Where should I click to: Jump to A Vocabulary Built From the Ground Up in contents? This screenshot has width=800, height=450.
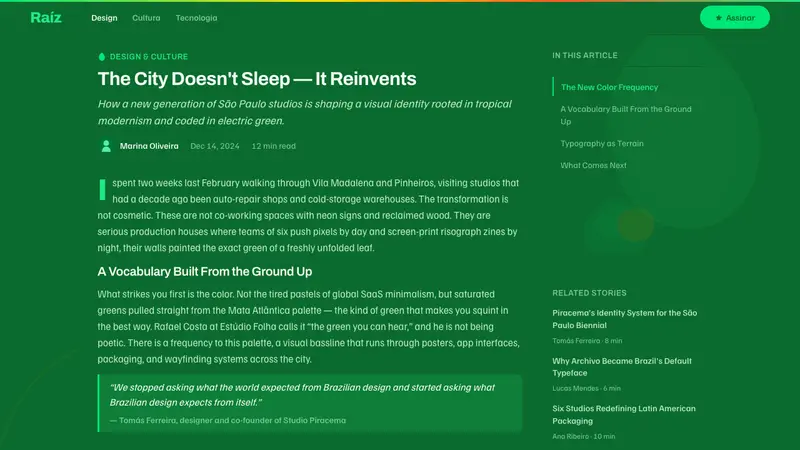coord(626,115)
